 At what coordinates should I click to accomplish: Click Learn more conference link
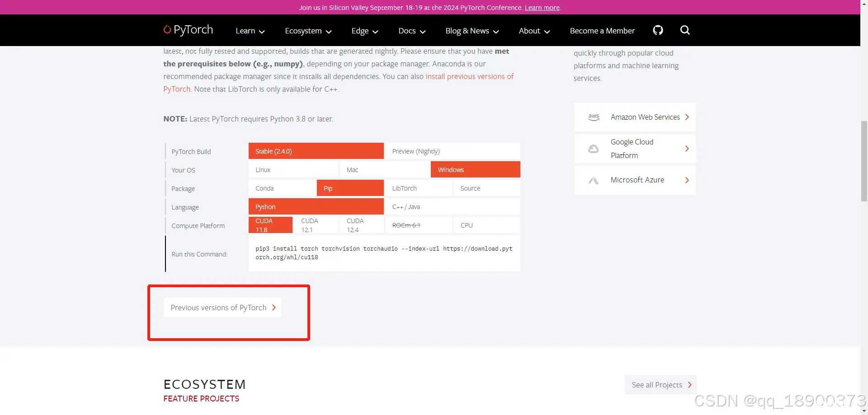tap(542, 8)
